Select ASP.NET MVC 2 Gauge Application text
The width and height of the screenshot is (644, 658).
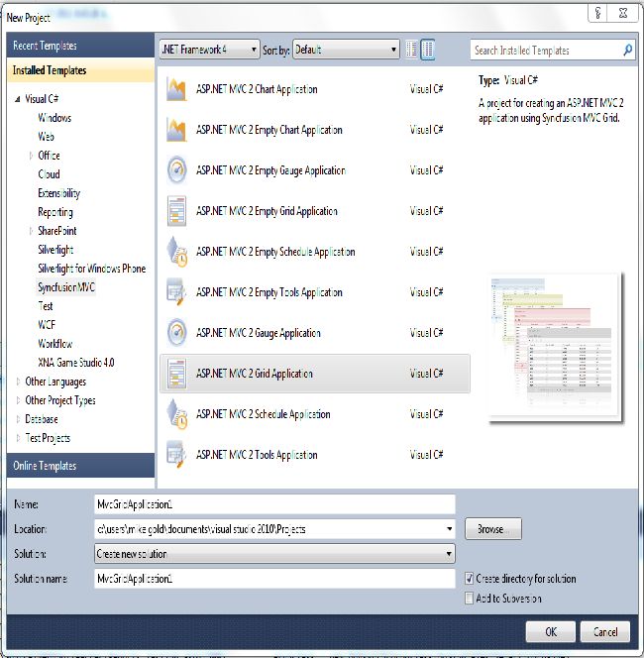(x=259, y=333)
